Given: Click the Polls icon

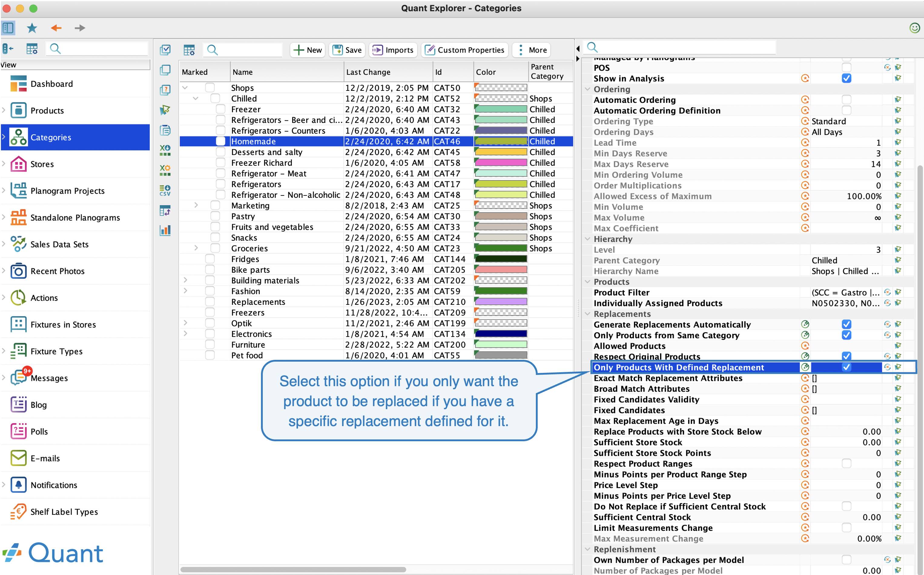Looking at the screenshot, I should click(x=18, y=432).
